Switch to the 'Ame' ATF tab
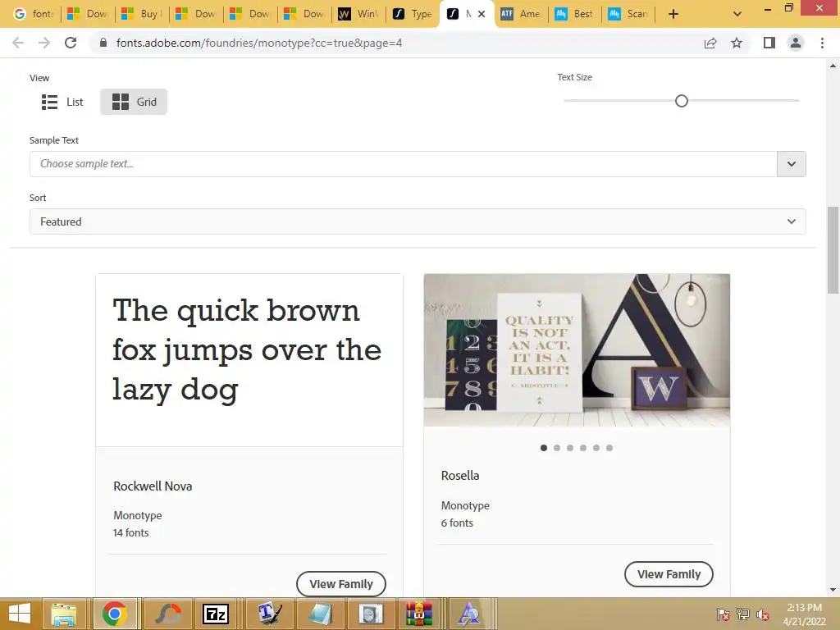 coord(521,14)
